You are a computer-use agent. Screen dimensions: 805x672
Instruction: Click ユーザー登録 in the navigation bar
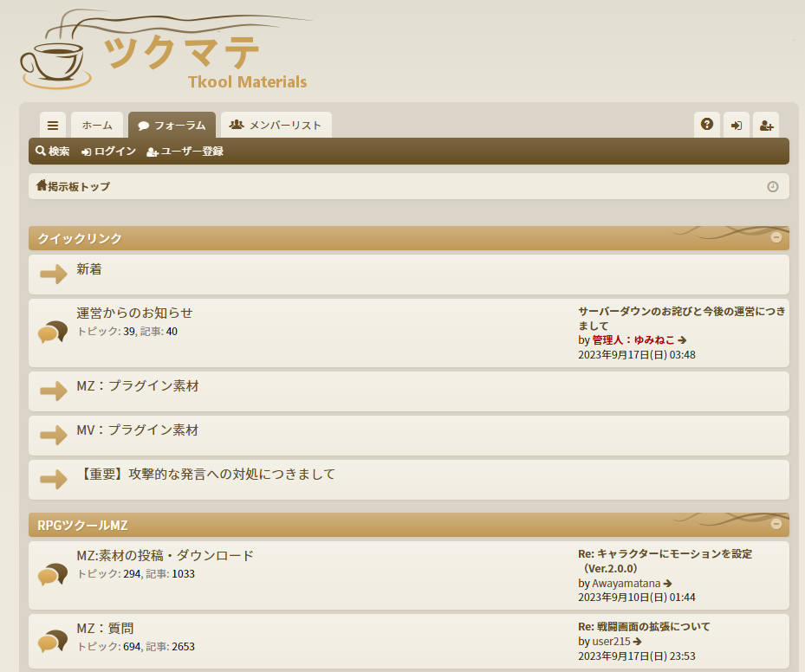point(185,152)
